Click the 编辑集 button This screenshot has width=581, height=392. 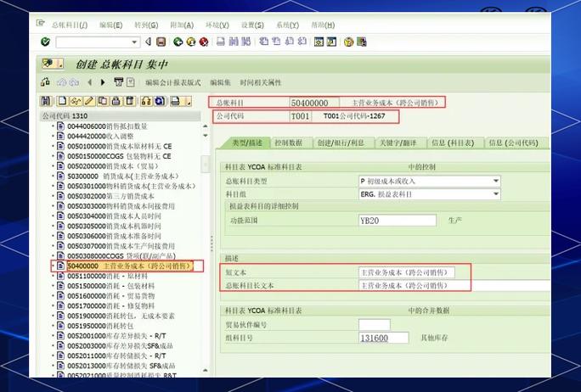pos(221,82)
